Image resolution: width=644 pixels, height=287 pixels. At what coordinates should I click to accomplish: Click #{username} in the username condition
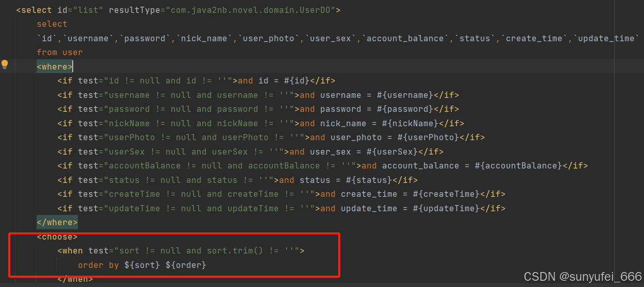(x=405, y=95)
